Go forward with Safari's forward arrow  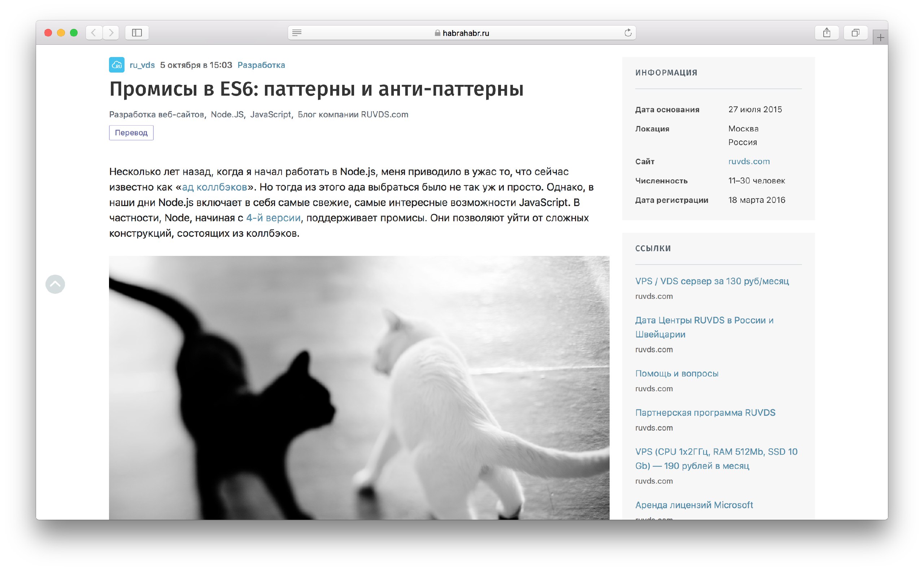point(111,33)
